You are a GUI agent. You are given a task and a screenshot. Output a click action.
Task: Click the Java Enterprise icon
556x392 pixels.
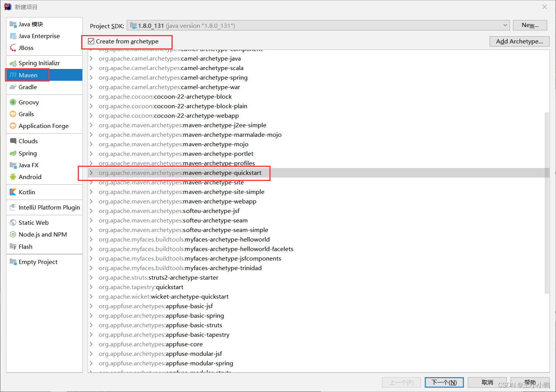(x=13, y=36)
